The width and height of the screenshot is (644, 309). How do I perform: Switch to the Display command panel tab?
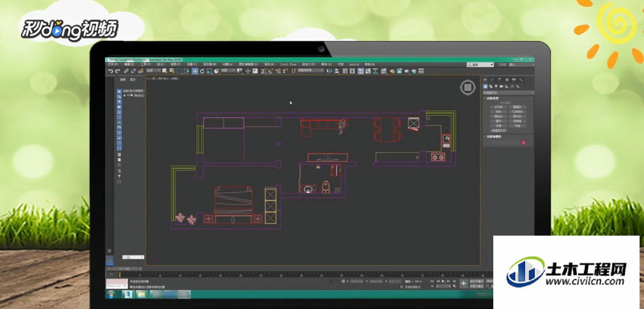[514, 80]
